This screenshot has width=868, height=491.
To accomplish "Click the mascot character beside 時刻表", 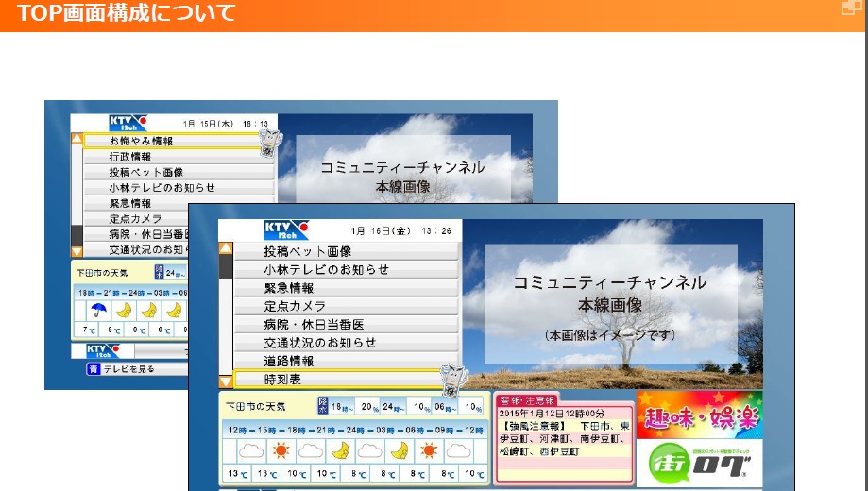I will (451, 379).
